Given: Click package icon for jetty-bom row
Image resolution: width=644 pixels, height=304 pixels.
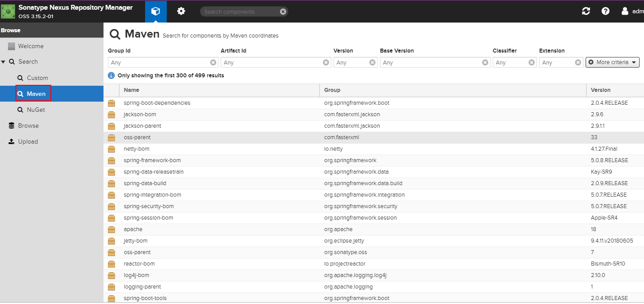Looking at the screenshot, I should [111, 241].
